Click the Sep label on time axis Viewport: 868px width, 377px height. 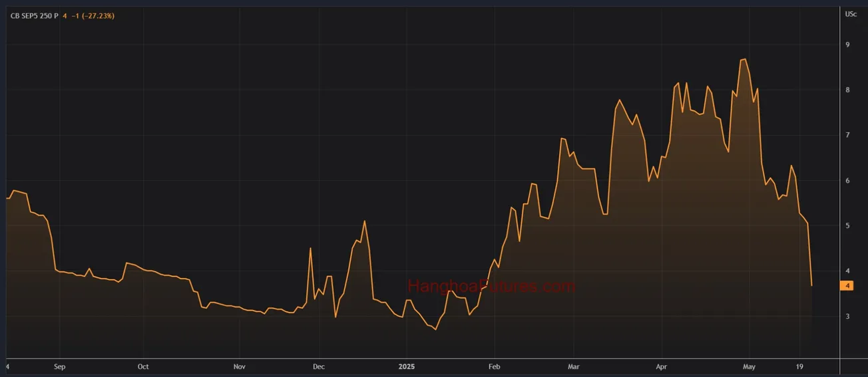click(59, 366)
